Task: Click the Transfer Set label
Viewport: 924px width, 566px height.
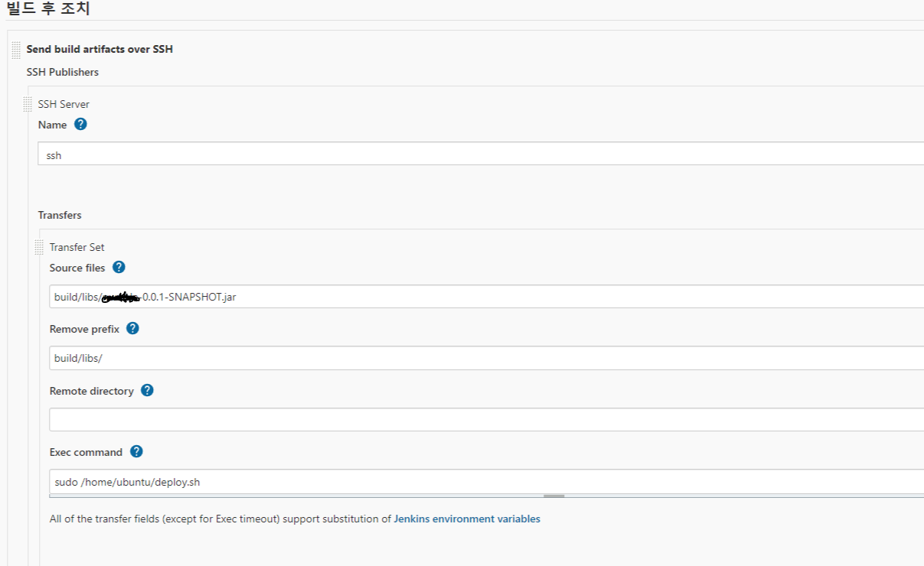Action: pos(77,247)
